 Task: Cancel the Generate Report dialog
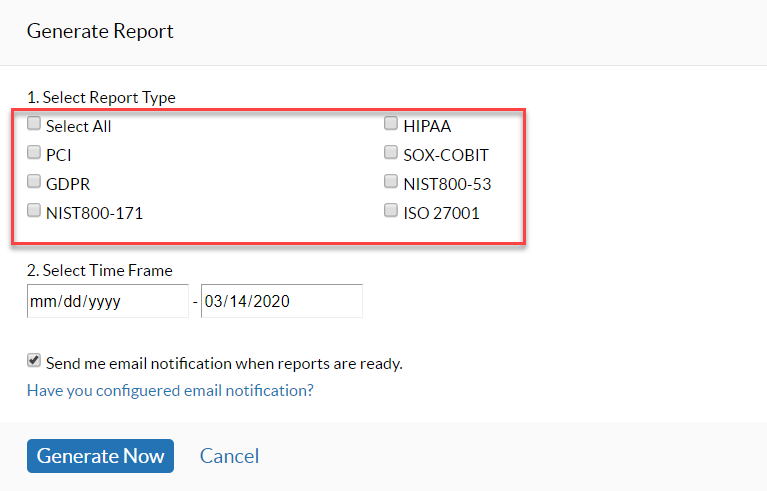coord(229,456)
